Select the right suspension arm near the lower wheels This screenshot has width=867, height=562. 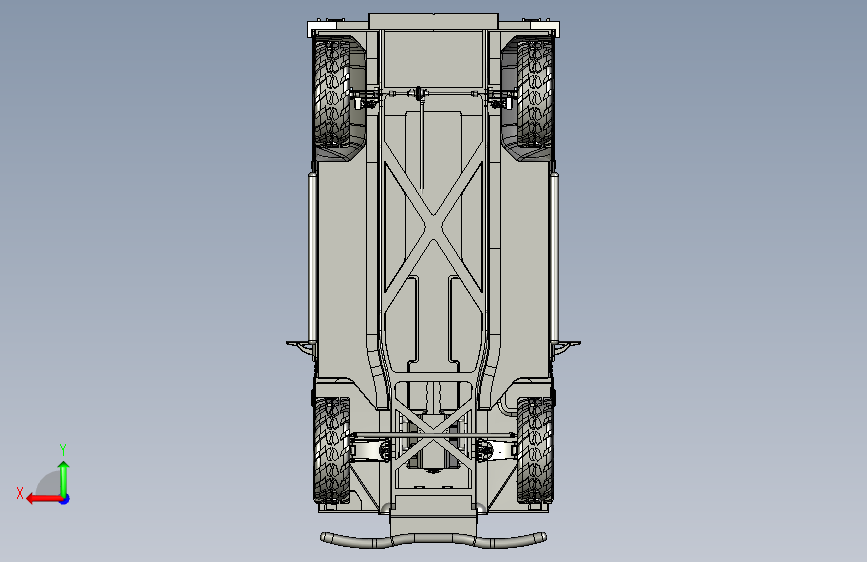click(x=497, y=449)
